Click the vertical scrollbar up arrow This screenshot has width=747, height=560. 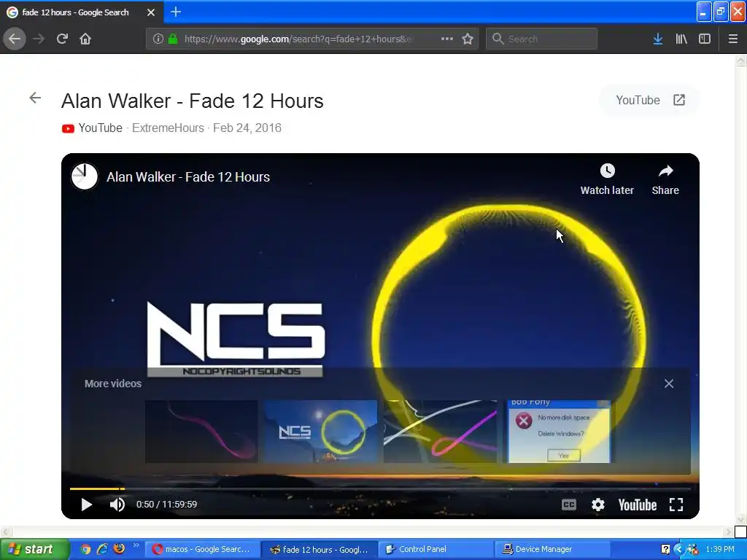click(x=740, y=60)
